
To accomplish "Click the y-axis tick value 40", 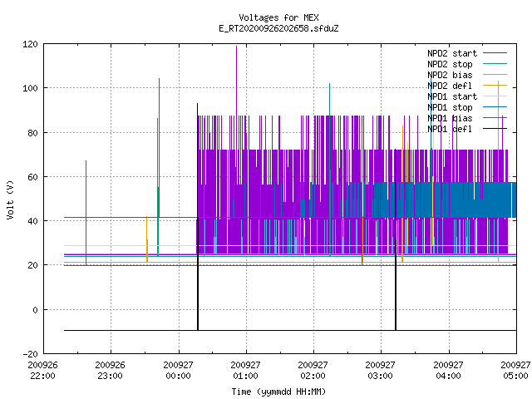I will (x=32, y=221).
